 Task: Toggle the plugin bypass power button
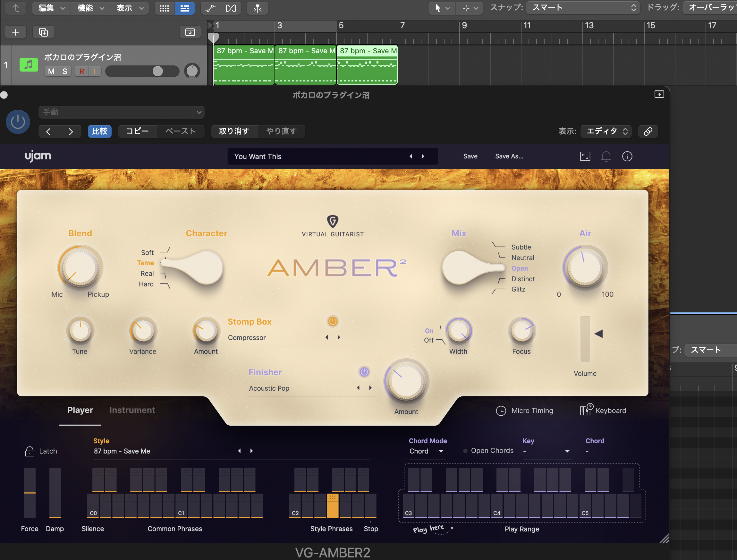[18, 122]
